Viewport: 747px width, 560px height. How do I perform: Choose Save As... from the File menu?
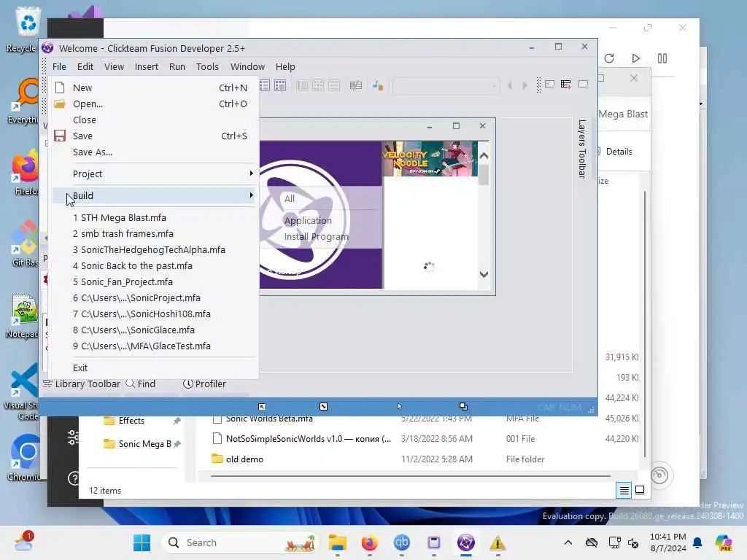click(155, 152)
